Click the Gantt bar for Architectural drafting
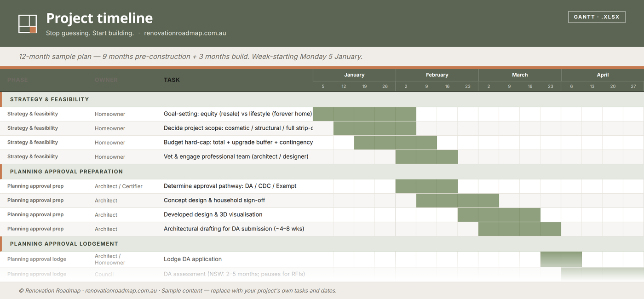This screenshot has height=299, width=644. coord(520,229)
